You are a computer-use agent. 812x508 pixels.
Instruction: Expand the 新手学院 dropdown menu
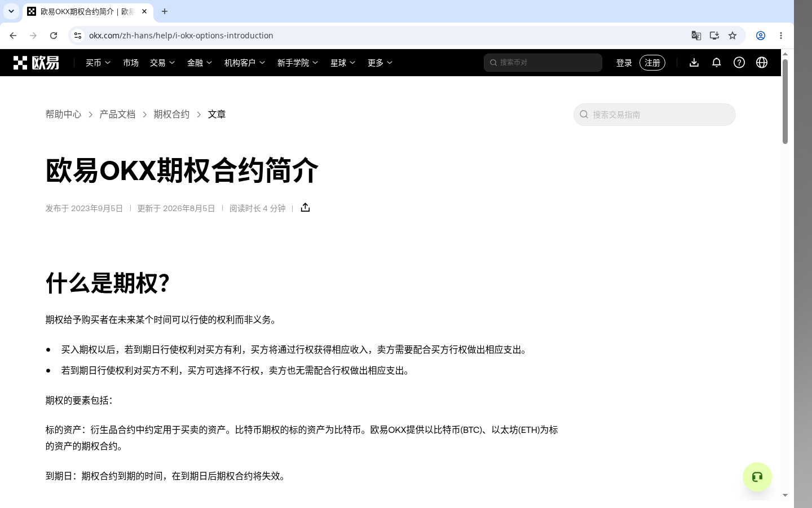[298, 63]
